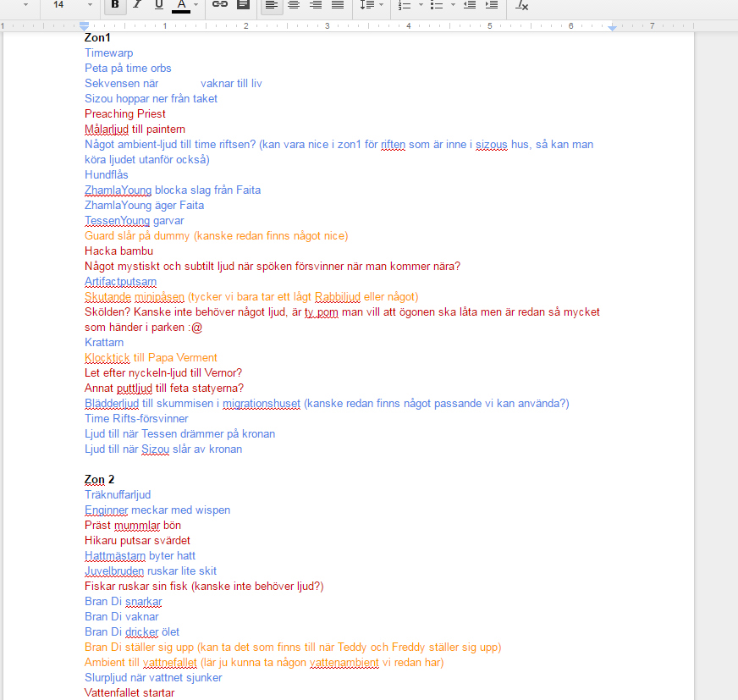Screen dimensions: 738x700
Task: Click 'Let efter nyckeln-ljud till Vernor?'
Action: pyautogui.click(x=163, y=372)
